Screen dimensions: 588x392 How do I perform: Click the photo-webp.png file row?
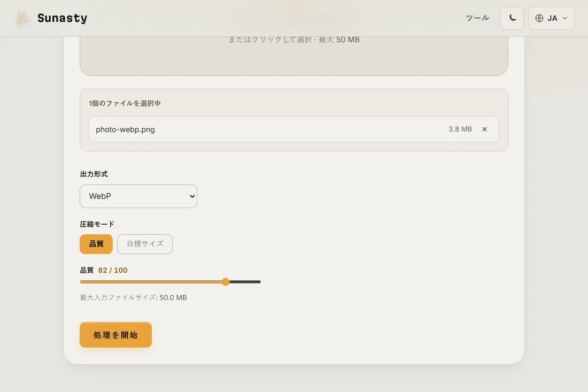pyautogui.click(x=293, y=129)
